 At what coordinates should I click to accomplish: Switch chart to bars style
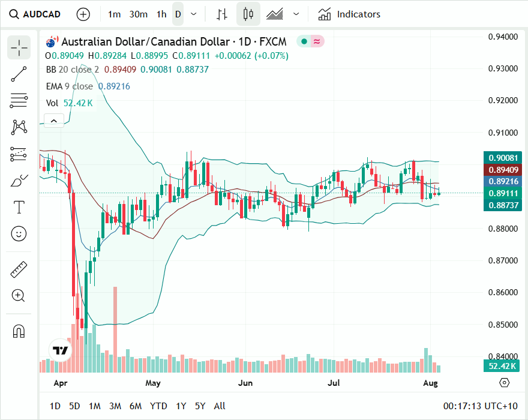(222, 14)
